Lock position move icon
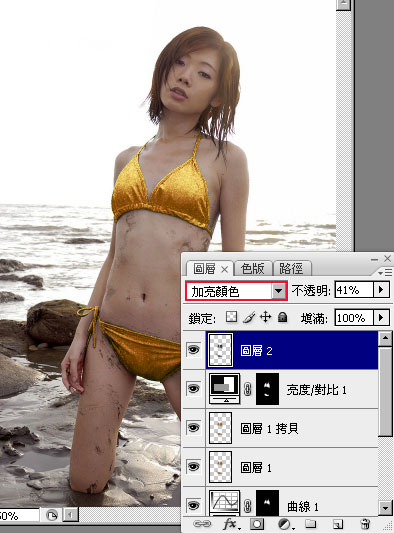The height and width of the screenshot is (533, 394). [x=265, y=317]
